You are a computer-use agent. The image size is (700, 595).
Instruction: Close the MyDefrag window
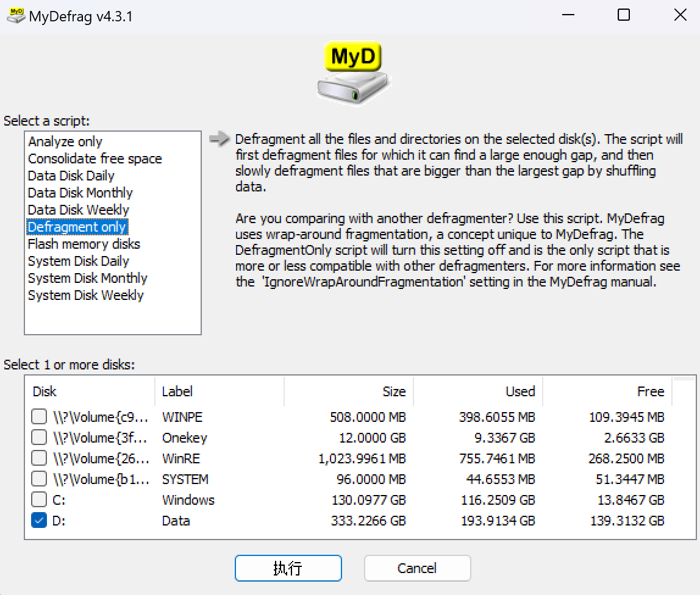(680, 15)
